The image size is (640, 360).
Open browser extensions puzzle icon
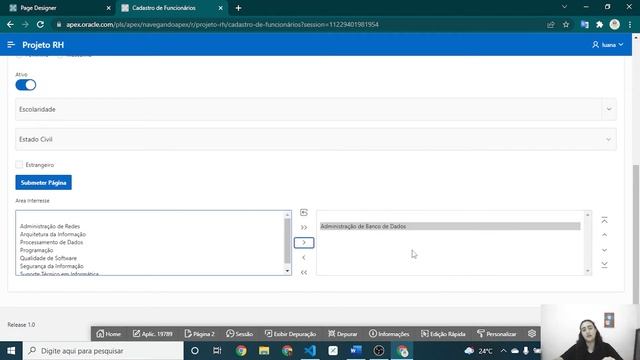coord(600,24)
